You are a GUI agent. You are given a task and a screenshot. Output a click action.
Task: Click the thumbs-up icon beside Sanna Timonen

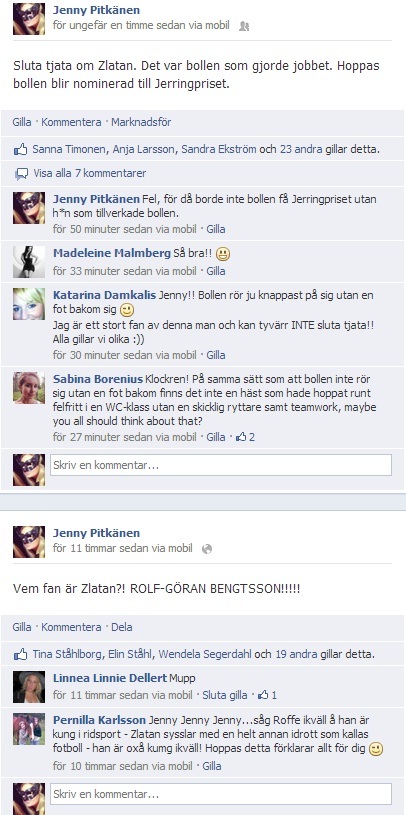pyautogui.click(x=20, y=150)
